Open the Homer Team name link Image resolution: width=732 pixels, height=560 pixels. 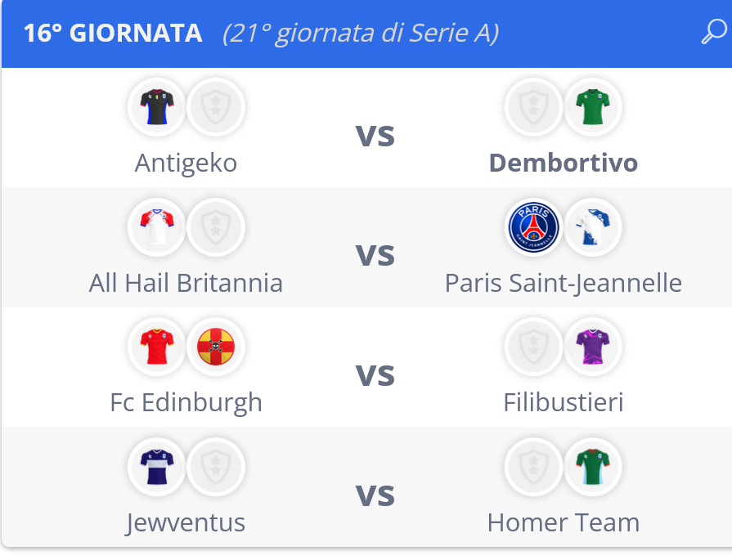(563, 522)
